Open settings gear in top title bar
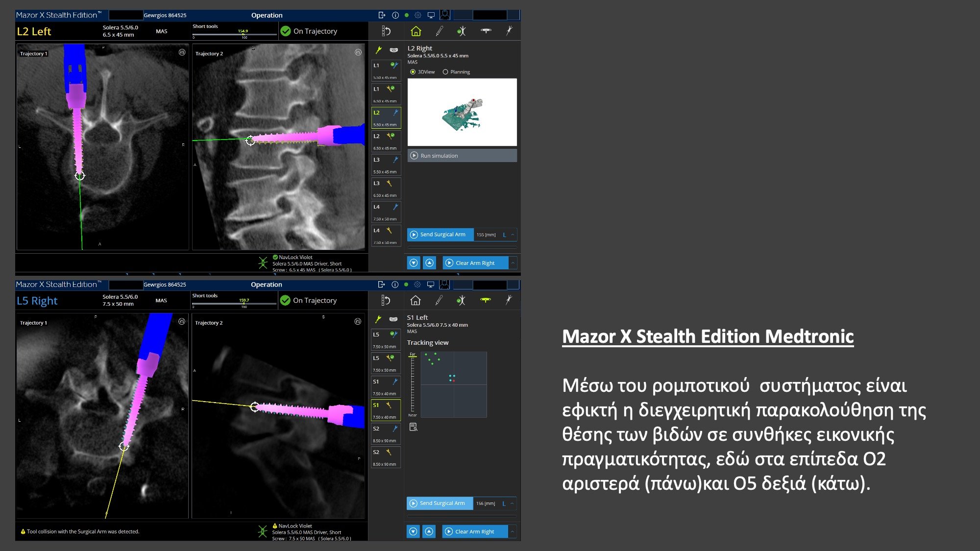This screenshot has height=551, width=980. (x=418, y=15)
